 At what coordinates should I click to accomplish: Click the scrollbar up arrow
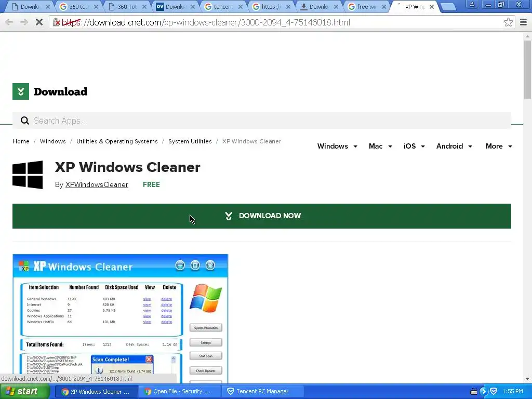(528, 36)
